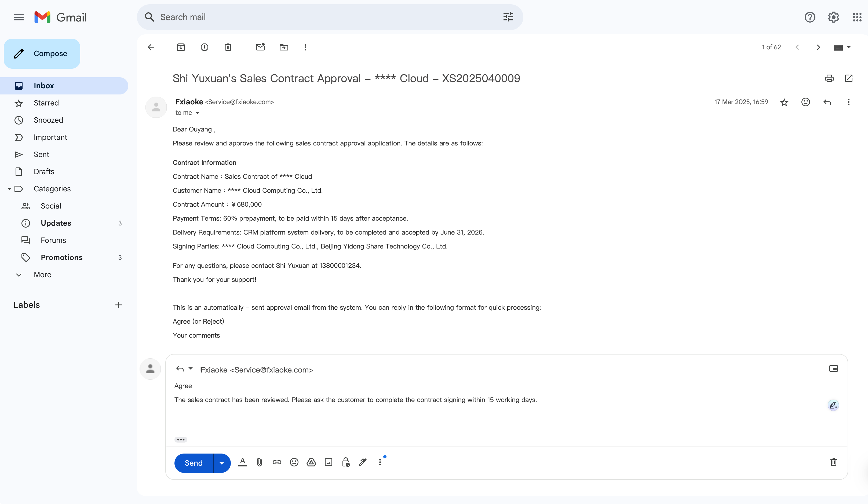
Task: Delete this email with toolbar trash icon
Action: tap(228, 47)
